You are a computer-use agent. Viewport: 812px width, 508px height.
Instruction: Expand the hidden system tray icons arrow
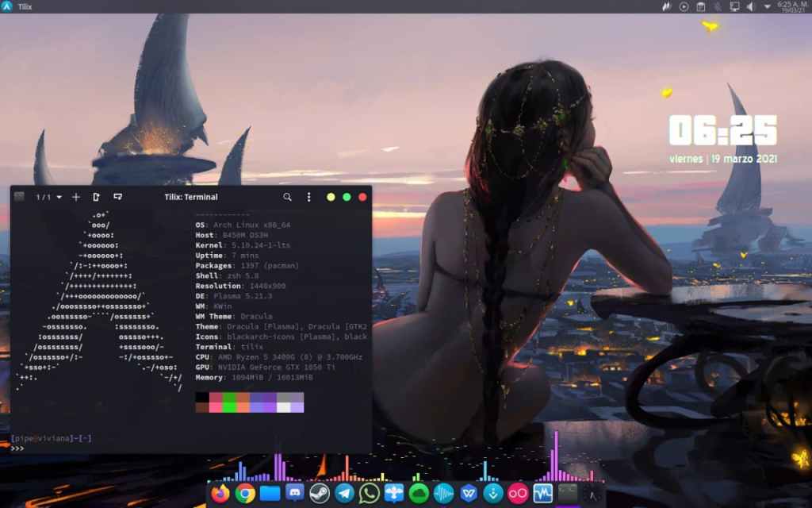[x=767, y=6]
